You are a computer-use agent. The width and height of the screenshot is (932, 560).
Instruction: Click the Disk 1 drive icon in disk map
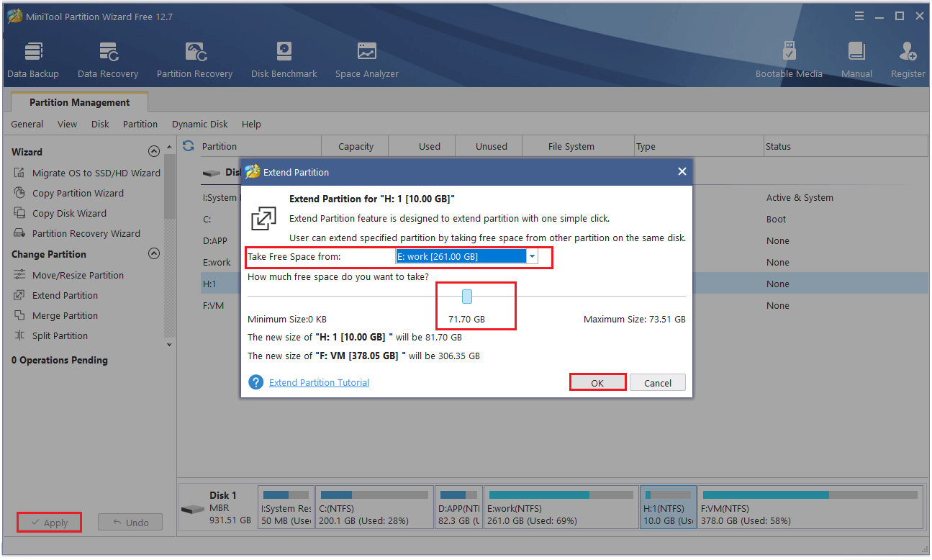pos(193,508)
